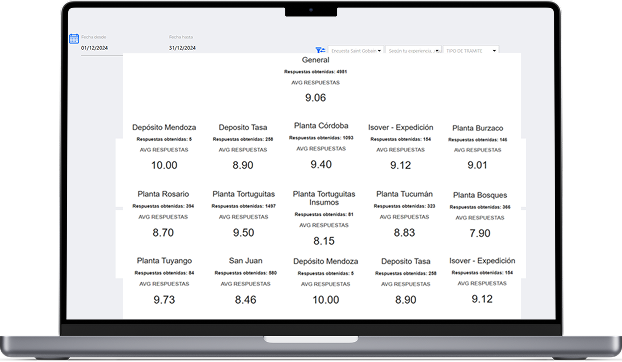Edit the Fecha desde date 01/12/2024
The image size is (622, 362).
pos(94,48)
